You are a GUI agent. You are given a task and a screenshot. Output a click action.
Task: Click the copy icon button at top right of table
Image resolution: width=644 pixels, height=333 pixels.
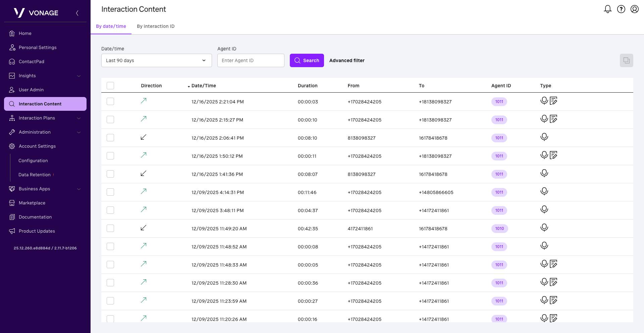click(x=626, y=60)
